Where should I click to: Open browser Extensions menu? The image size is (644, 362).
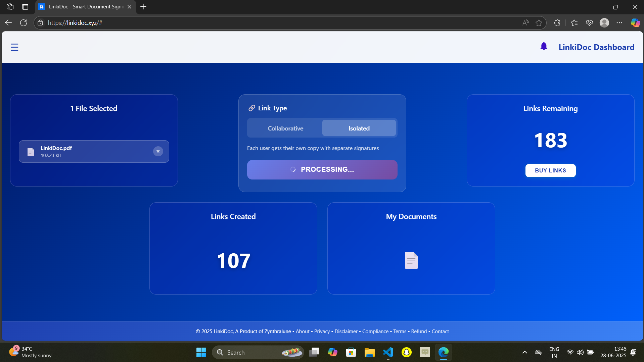557,23
